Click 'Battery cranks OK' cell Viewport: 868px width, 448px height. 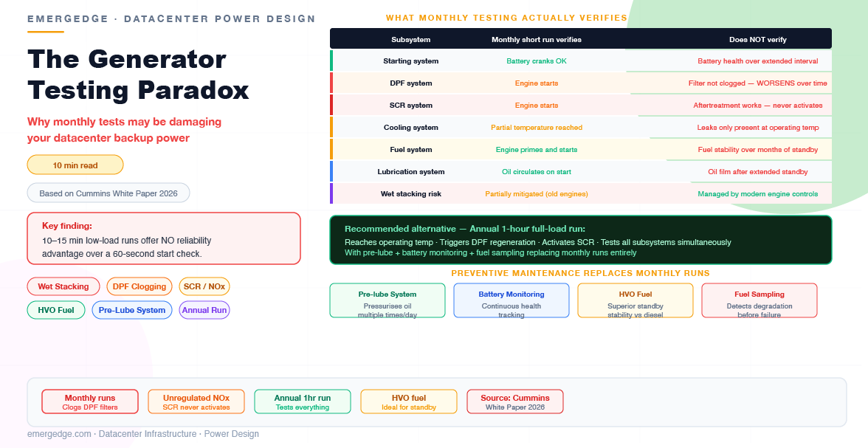click(537, 61)
